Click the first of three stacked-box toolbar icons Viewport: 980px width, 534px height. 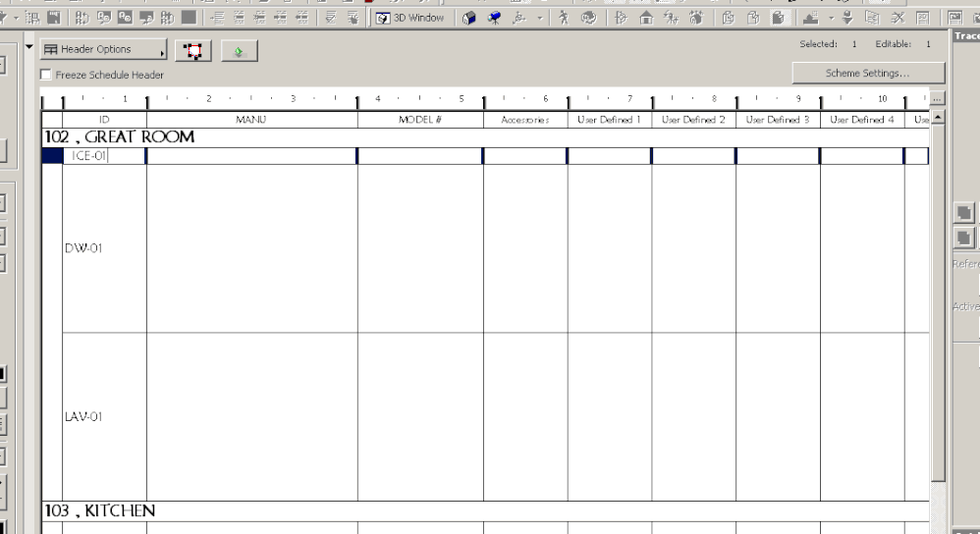tap(728, 18)
